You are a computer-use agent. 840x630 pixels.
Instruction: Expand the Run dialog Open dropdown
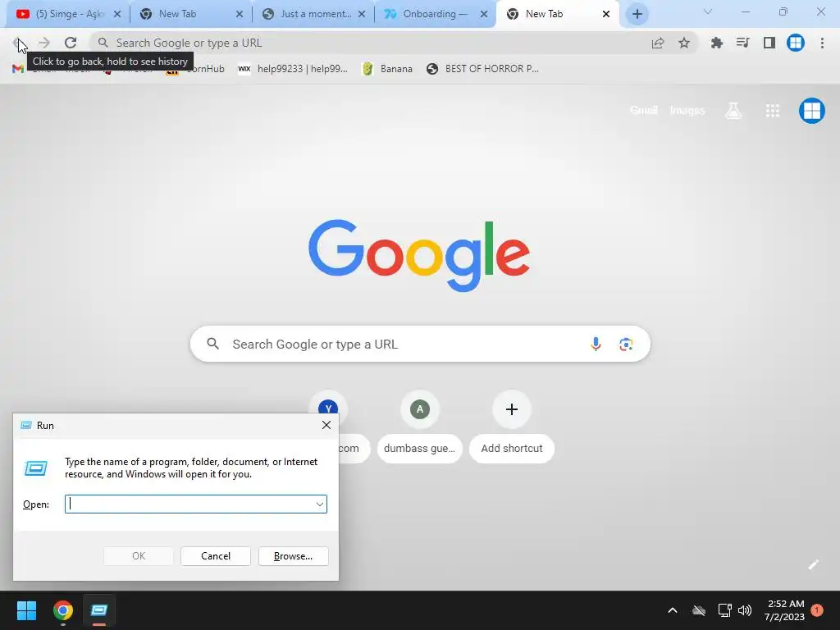[x=319, y=504]
